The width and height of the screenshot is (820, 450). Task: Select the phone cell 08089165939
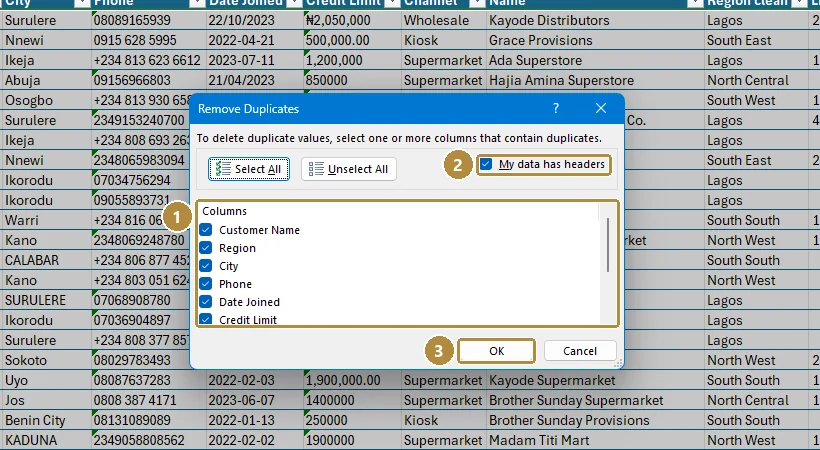pyautogui.click(x=149, y=20)
